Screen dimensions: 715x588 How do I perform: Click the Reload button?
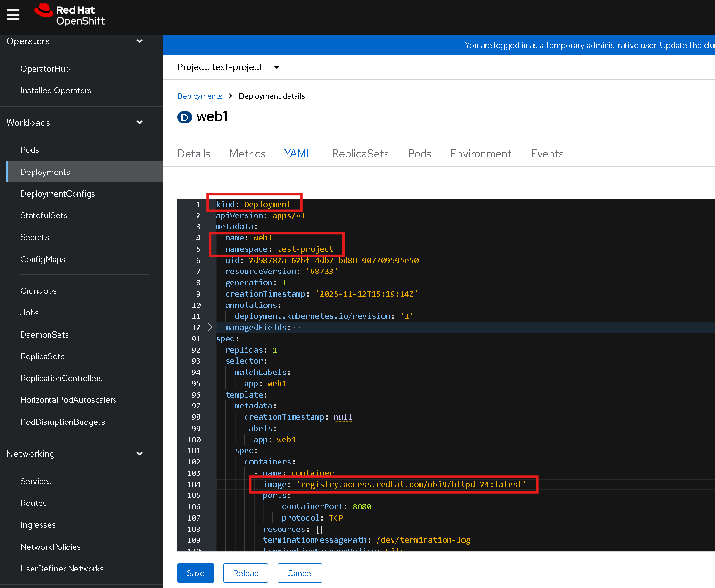point(246,573)
